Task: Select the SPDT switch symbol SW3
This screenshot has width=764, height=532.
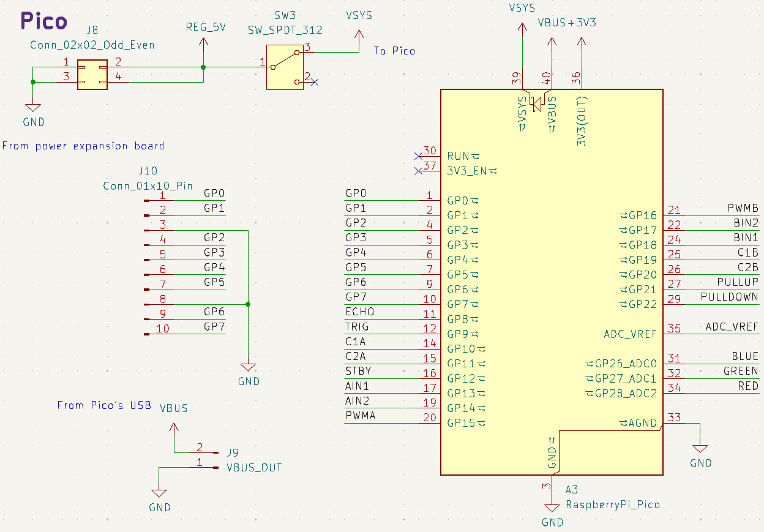Action: (285, 67)
